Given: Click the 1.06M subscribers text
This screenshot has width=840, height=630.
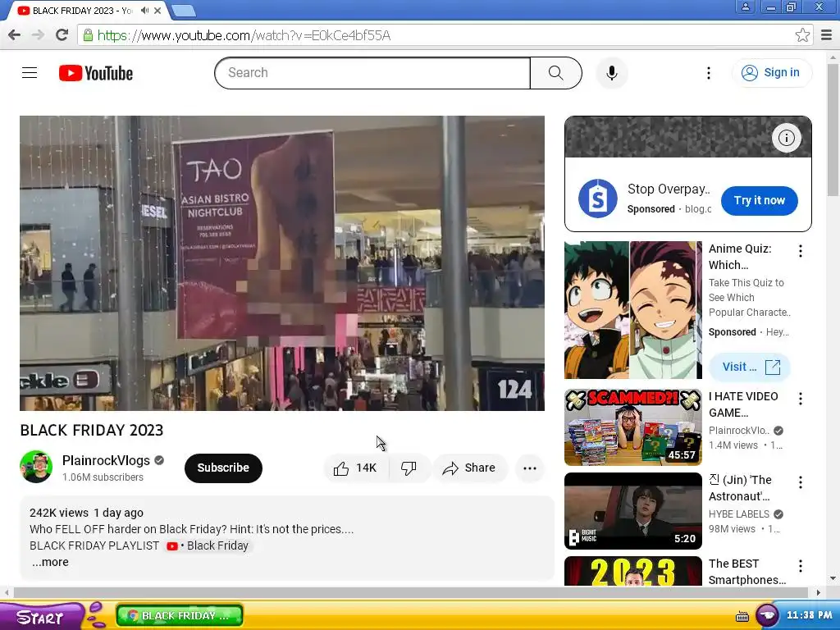Looking at the screenshot, I should 103,477.
